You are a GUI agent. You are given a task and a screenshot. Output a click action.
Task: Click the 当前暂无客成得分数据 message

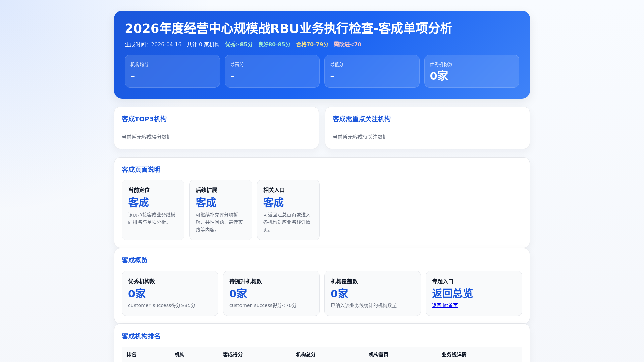tap(149, 137)
